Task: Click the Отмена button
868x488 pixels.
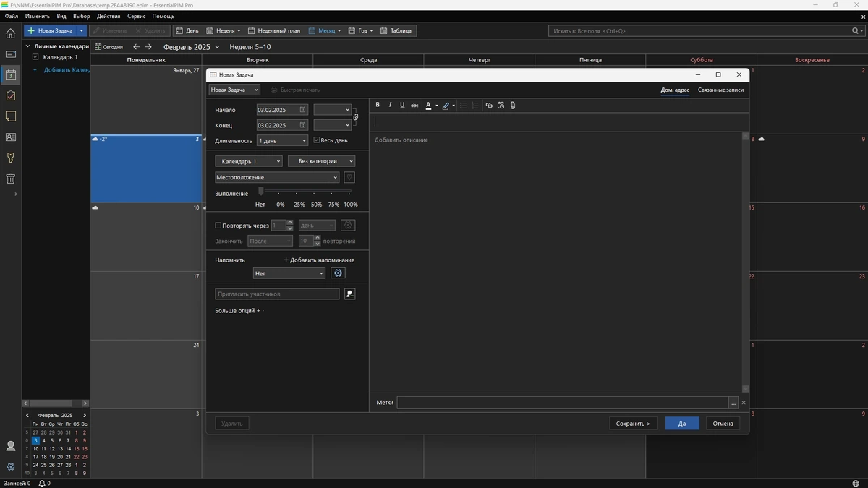Action: click(x=723, y=424)
